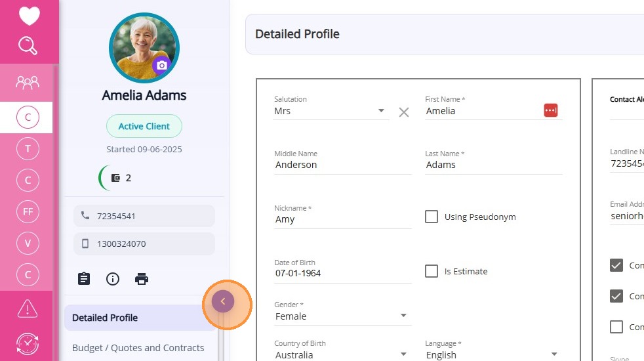Open Budget / Quotes and Contracts
The width and height of the screenshot is (644, 361).
(x=138, y=348)
